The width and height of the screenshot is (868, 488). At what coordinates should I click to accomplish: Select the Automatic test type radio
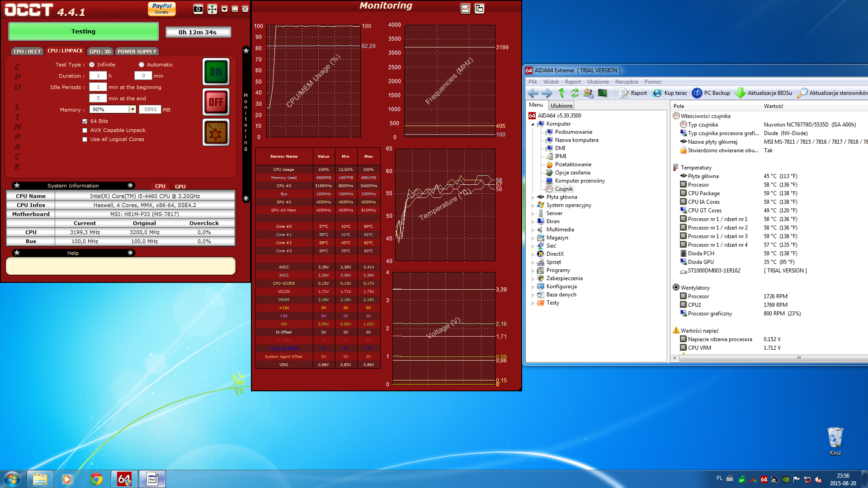pos(142,65)
